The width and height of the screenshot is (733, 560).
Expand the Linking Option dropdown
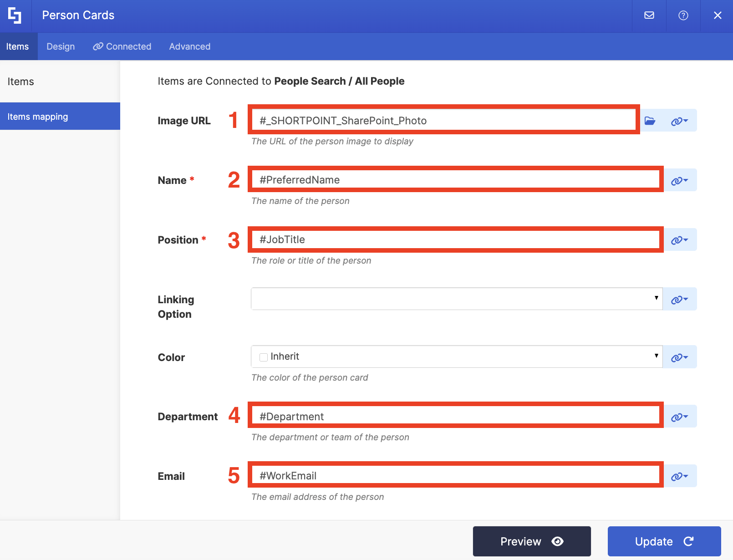tap(457, 299)
